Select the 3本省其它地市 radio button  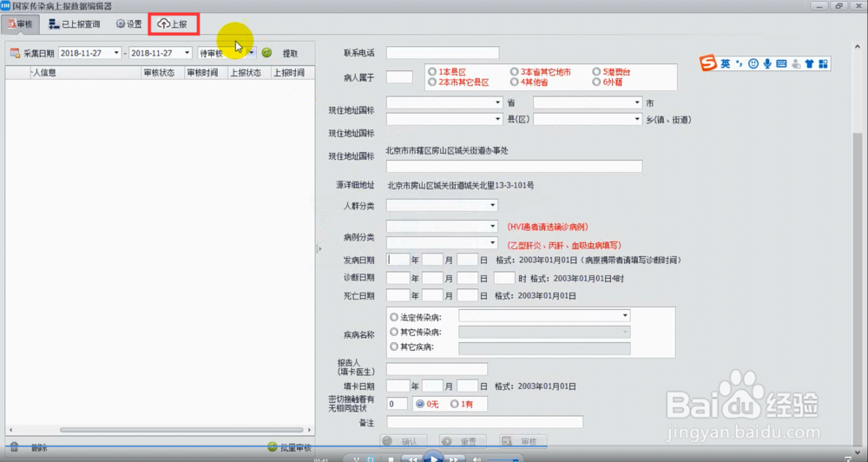click(x=514, y=72)
